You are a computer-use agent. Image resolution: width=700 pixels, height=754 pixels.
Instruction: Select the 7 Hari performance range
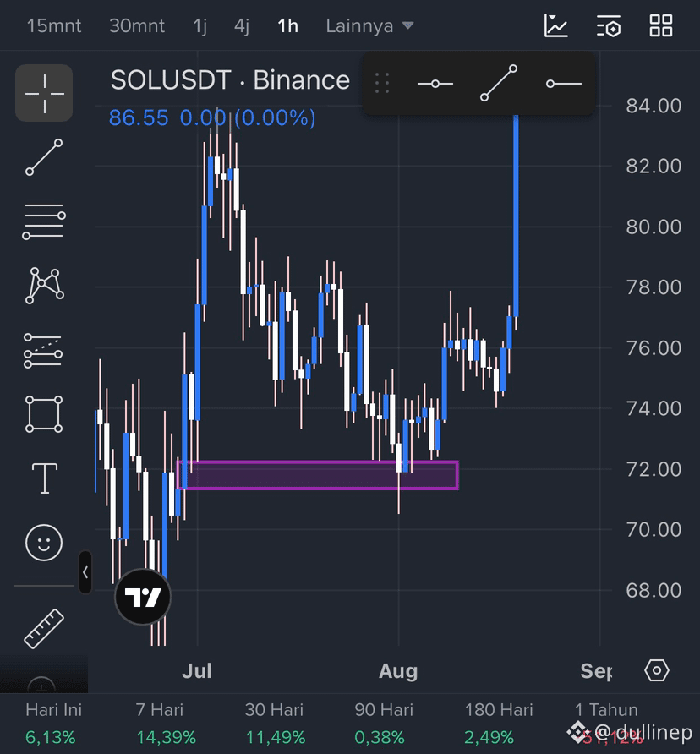[x=166, y=723]
